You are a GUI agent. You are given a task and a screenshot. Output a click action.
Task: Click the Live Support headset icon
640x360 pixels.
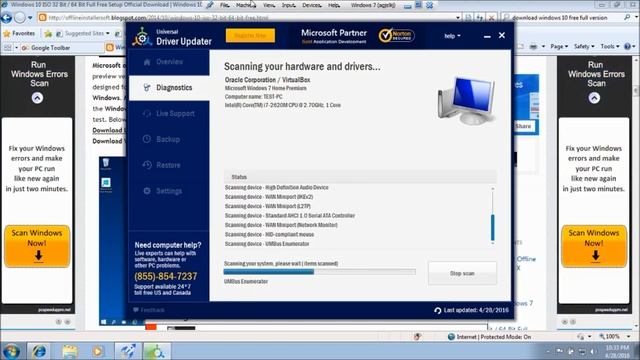tap(147, 113)
